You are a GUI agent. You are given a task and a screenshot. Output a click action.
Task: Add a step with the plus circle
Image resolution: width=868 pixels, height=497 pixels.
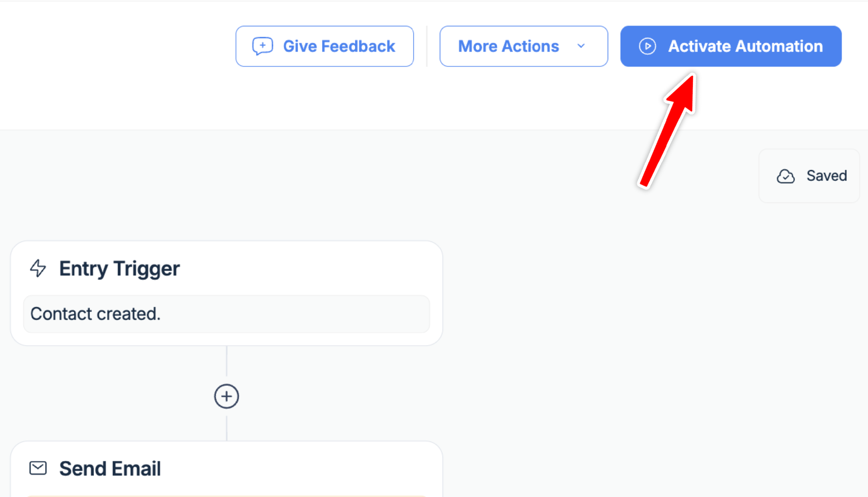click(x=226, y=396)
